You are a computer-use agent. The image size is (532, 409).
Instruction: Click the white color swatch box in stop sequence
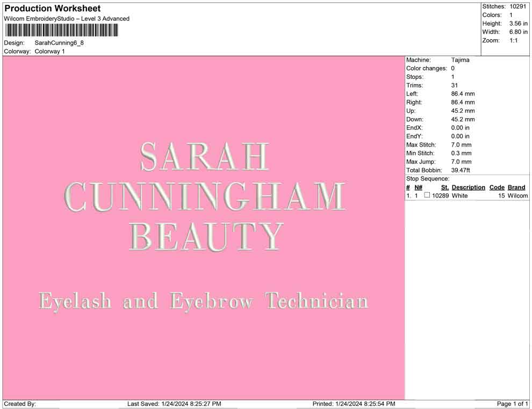click(x=427, y=195)
